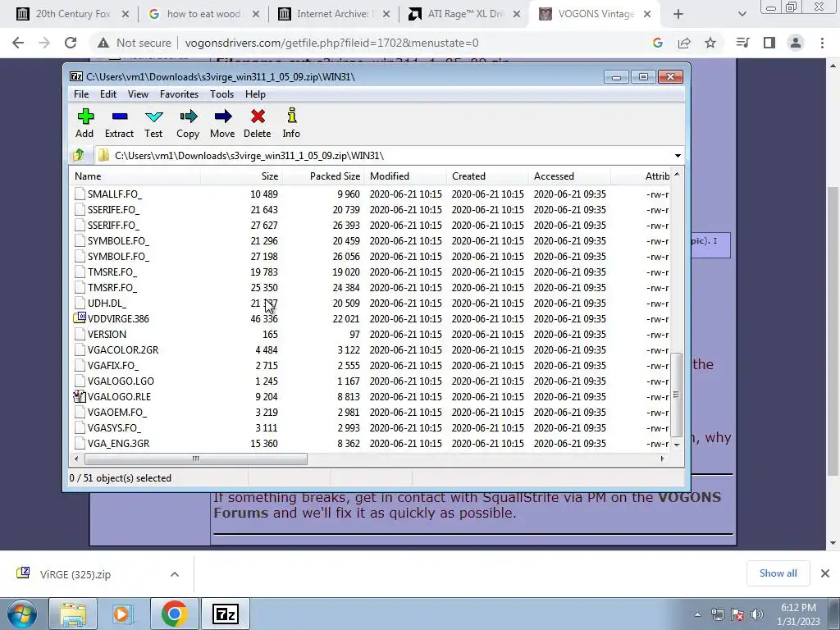This screenshot has width=840, height=630.
Task: Select the VGALOGO.RLE file icon
Action: coord(80,396)
